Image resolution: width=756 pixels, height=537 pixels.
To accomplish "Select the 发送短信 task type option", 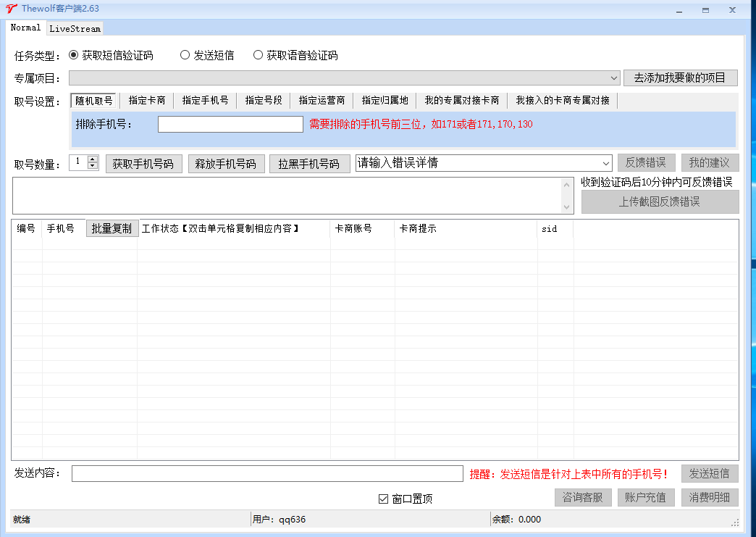I will click(185, 55).
